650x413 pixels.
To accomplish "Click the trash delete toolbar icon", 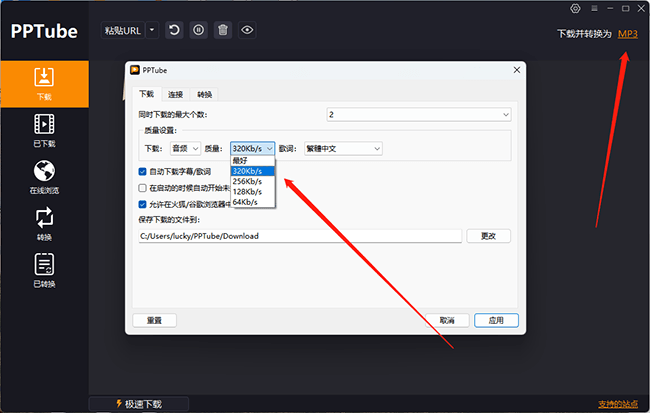I will [223, 30].
